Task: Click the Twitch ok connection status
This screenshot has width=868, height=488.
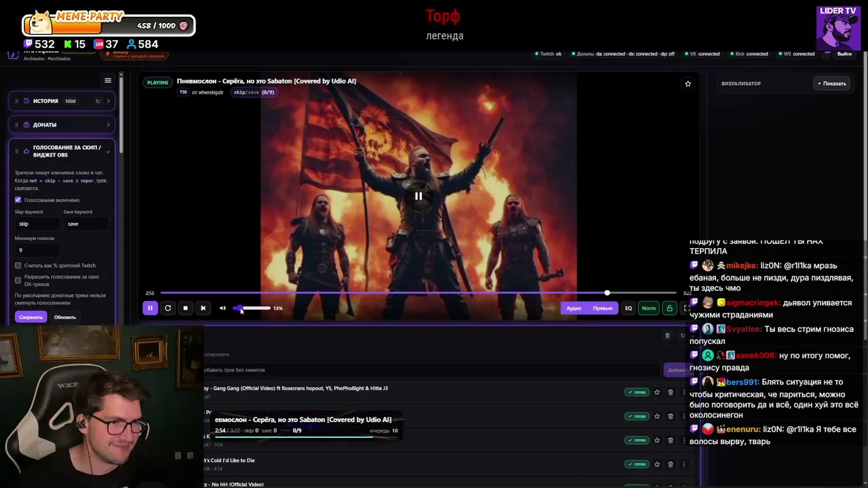Action: click(x=548, y=54)
